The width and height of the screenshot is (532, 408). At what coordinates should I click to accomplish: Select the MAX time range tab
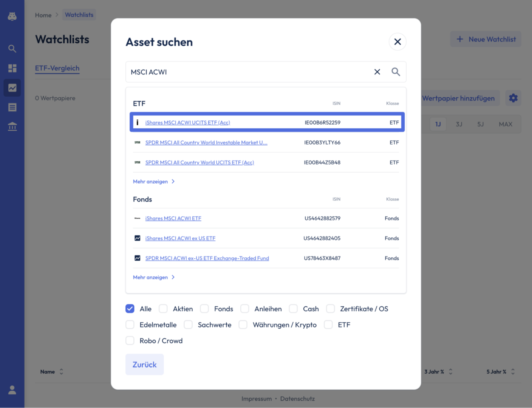506,124
